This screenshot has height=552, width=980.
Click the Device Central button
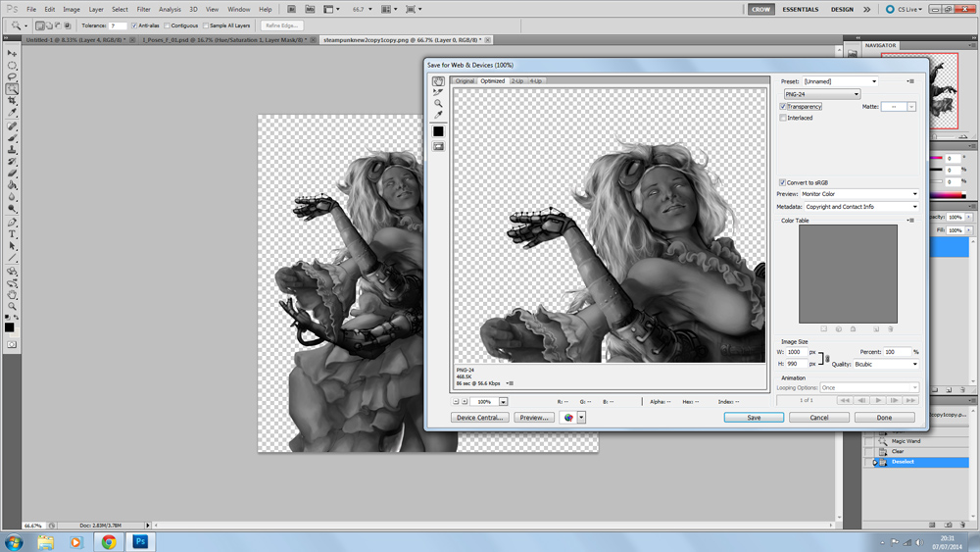point(480,418)
